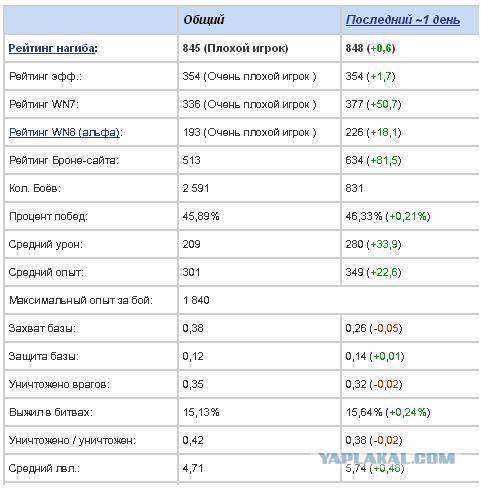Click the YAPLAKAL.COM watermark
Screen dimensions: 481x488
click(387, 458)
